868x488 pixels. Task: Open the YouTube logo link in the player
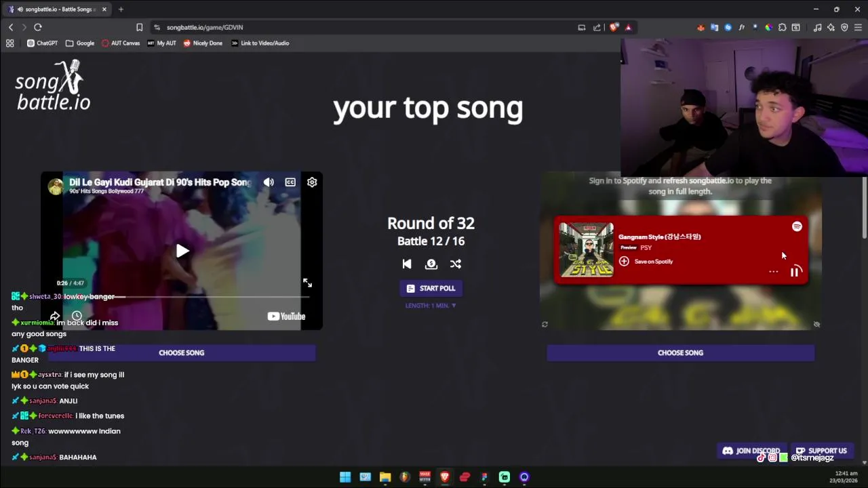click(286, 316)
